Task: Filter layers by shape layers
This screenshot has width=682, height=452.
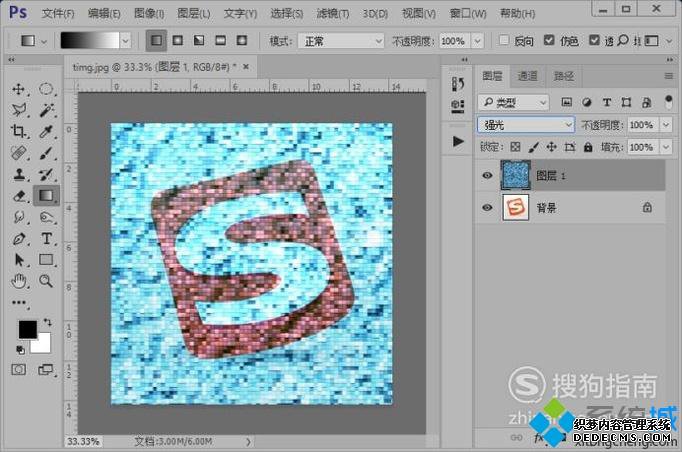Action: click(x=626, y=102)
